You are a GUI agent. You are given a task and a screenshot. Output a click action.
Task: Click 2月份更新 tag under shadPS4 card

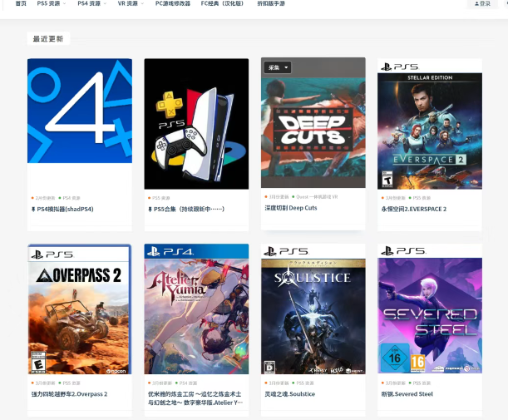coord(43,198)
